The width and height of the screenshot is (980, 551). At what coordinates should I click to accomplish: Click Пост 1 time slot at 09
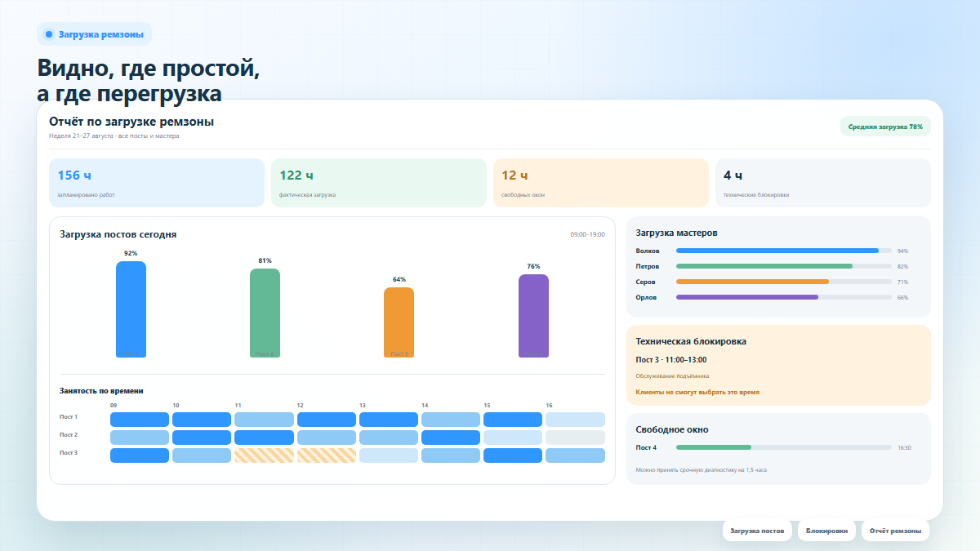coord(140,420)
